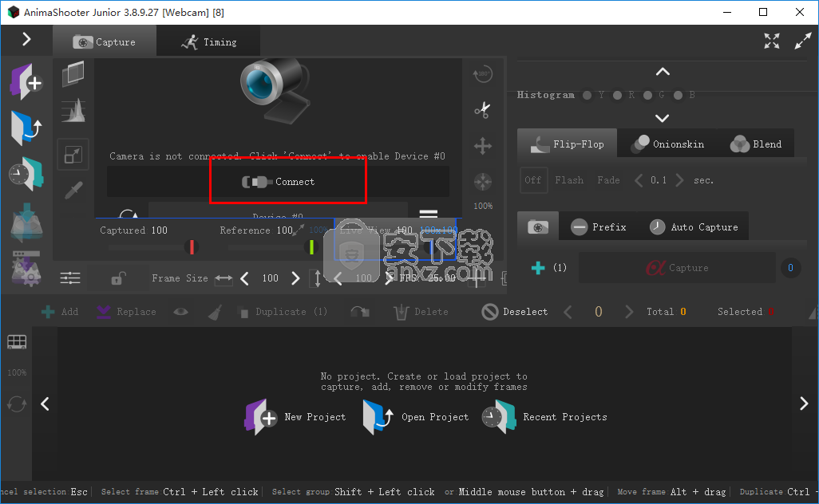Screen dimensions: 819x504
Task: Increase the frame width value
Action: click(295, 278)
